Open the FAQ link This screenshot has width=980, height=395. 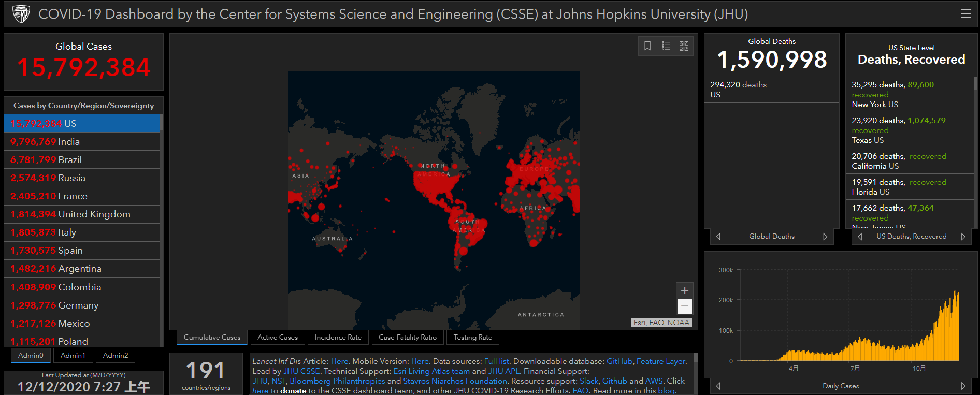580,391
